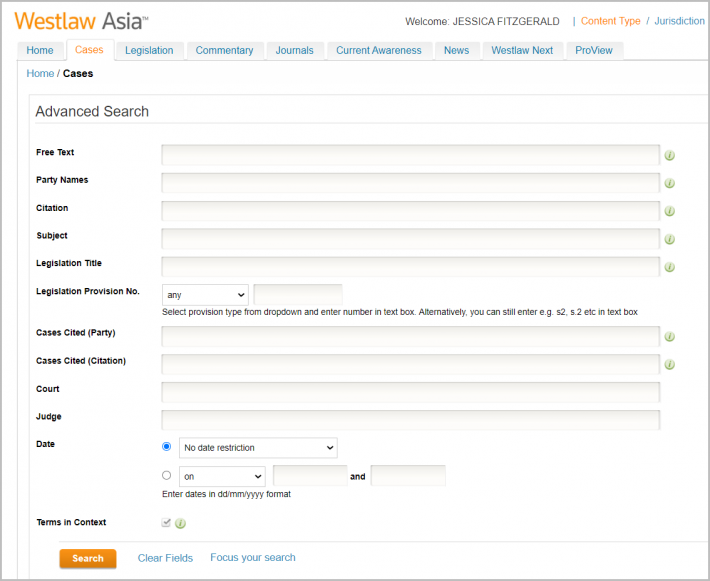
Task: Click the info icon beside Party Names
Action: (669, 183)
